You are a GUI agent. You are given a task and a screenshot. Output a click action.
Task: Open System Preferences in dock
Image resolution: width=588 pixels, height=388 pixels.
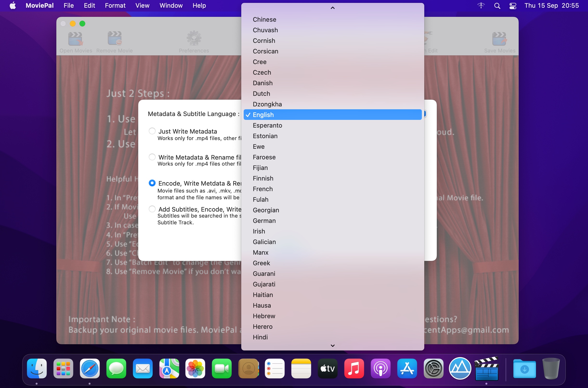click(434, 369)
